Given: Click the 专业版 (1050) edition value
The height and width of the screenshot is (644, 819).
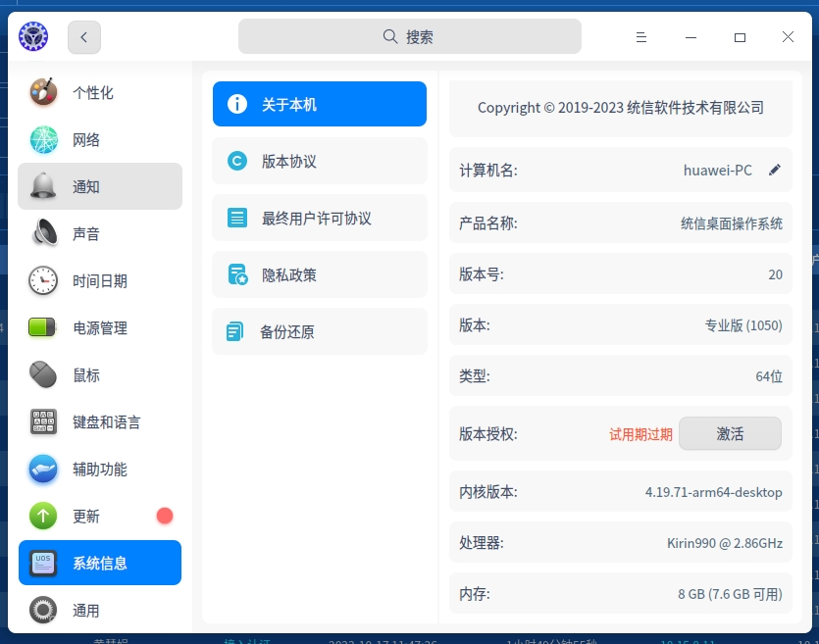Looking at the screenshot, I should pos(743,325).
